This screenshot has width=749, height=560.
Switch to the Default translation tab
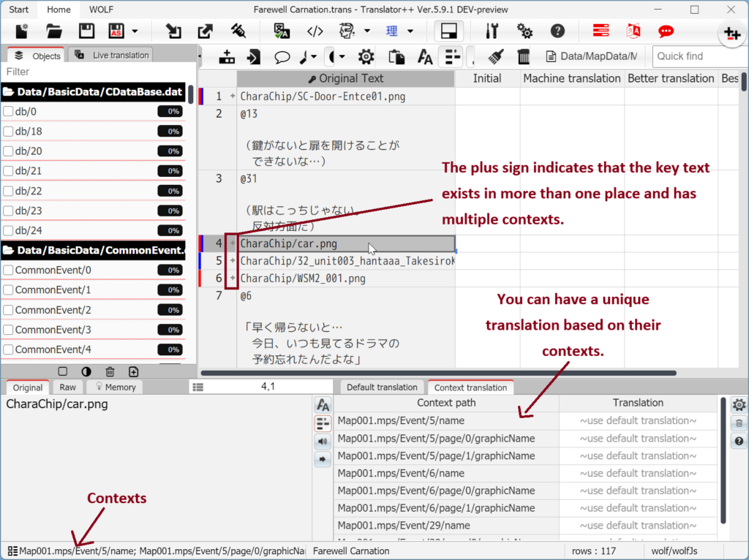[x=382, y=387]
